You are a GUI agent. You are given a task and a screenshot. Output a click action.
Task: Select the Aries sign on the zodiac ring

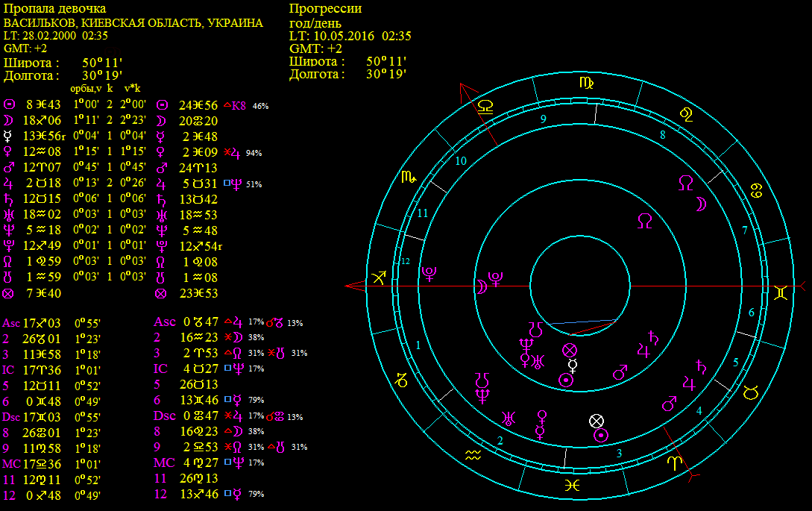point(674,463)
